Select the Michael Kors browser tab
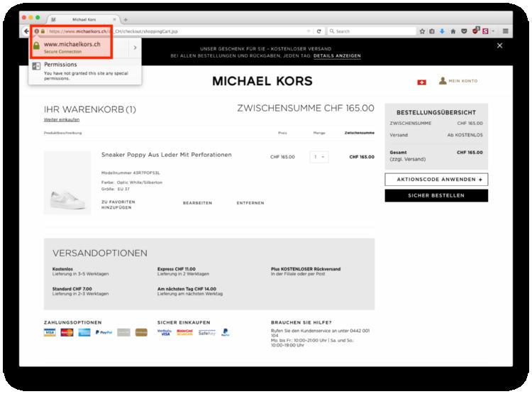The width and height of the screenshot is (532, 394). (x=84, y=20)
